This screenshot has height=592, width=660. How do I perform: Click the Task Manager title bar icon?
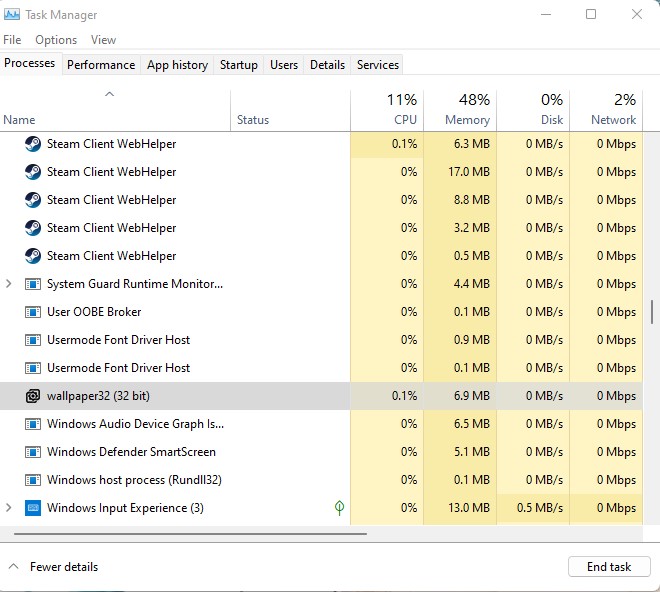tap(12, 14)
